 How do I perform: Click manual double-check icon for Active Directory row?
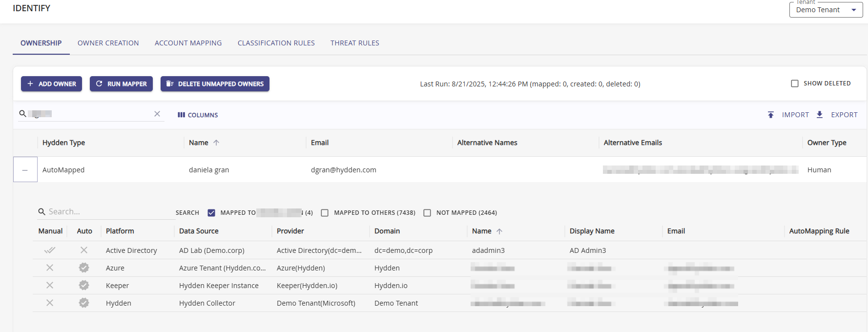(x=50, y=250)
